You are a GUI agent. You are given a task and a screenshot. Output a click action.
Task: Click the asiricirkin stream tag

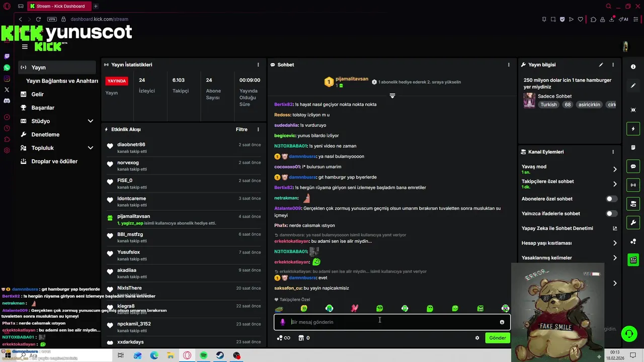click(589, 105)
